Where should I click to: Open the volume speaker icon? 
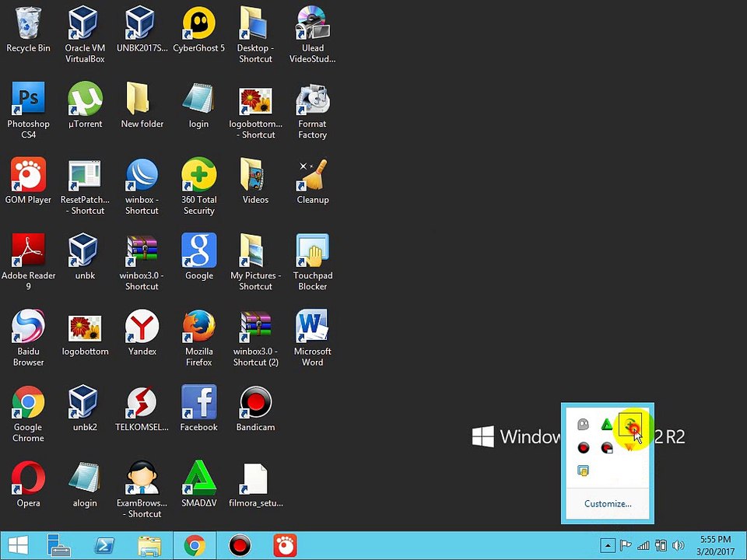tap(678, 546)
